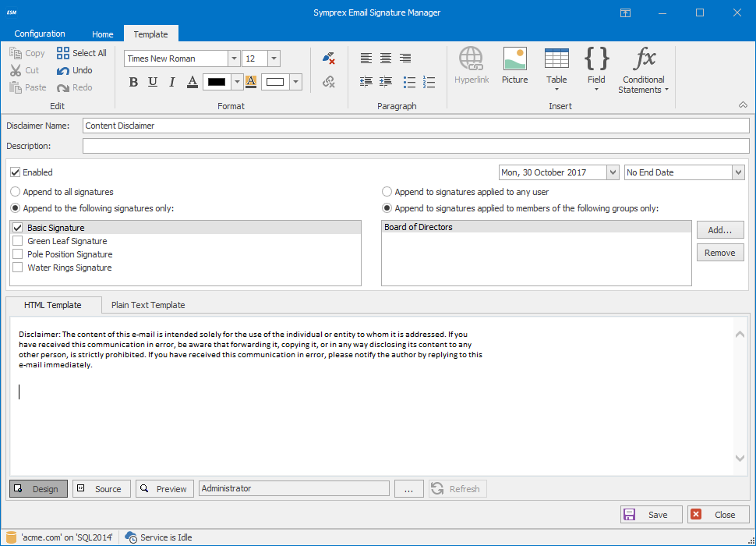Image resolution: width=756 pixels, height=546 pixels.
Task: Expand the No End Date dropdown
Action: [738, 172]
